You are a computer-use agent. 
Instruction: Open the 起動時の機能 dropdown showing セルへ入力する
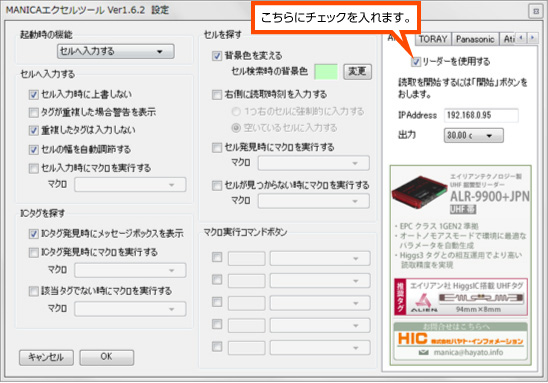[x=115, y=51]
